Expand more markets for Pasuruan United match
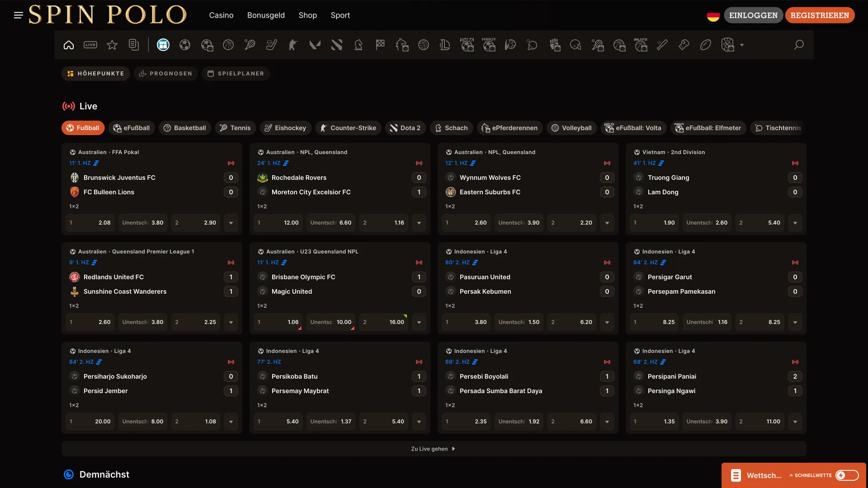 click(x=607, y=322)
